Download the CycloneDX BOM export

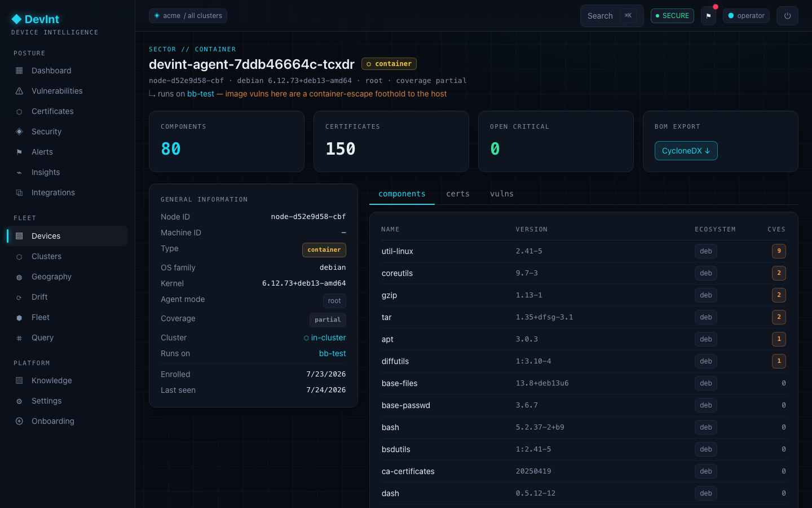(x=686, y=151)
